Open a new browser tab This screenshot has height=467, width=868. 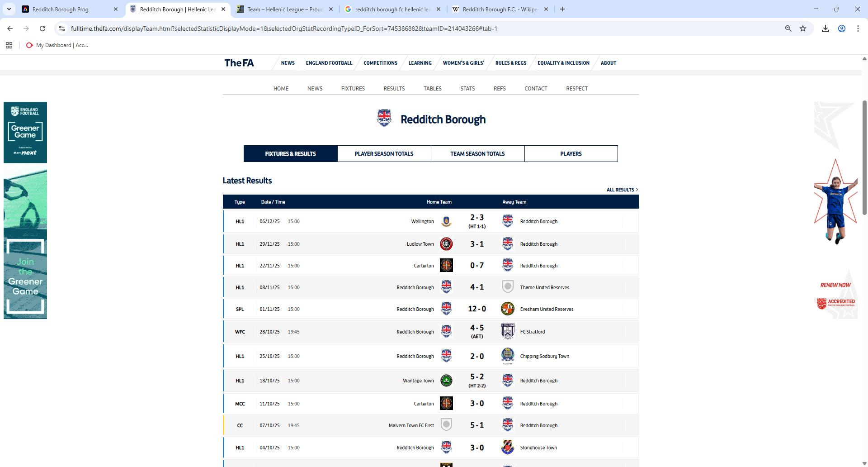coord(562,9)
